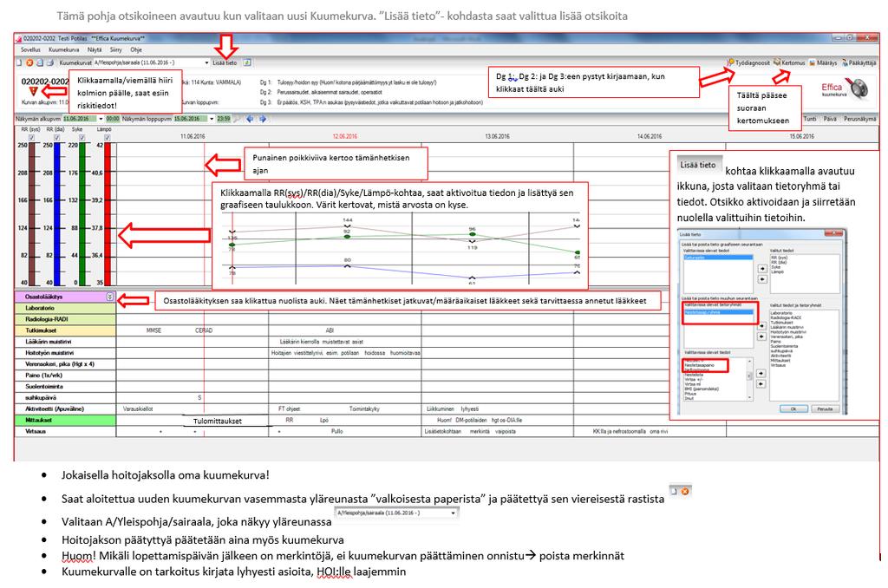Select the Virtsaus row header
Viewport: 888px width, 588px height.
(x=65, y=432)
